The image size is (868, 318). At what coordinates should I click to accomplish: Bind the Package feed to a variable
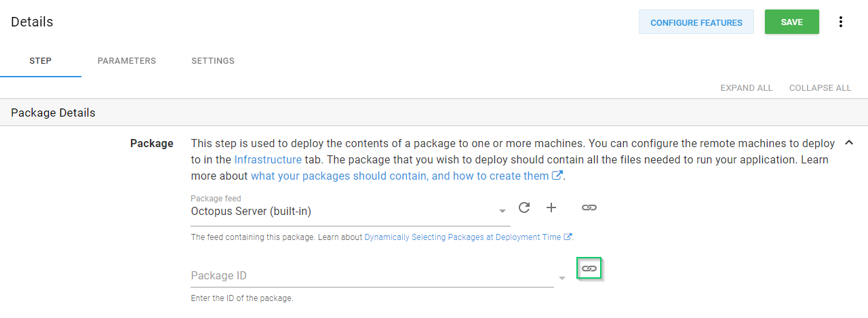click(589, 207)
